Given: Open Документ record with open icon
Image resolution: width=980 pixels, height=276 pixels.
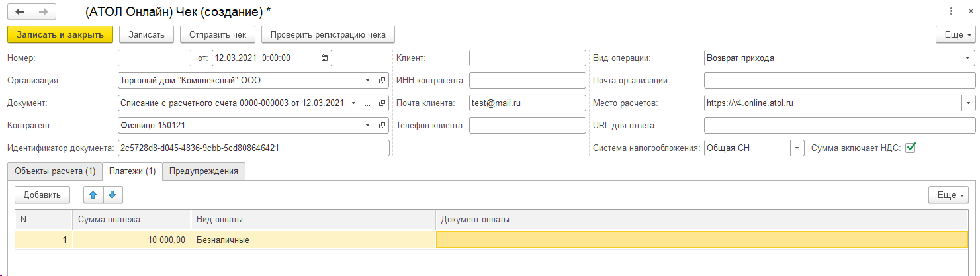Looking at the screenshot, I should point(382,103).
